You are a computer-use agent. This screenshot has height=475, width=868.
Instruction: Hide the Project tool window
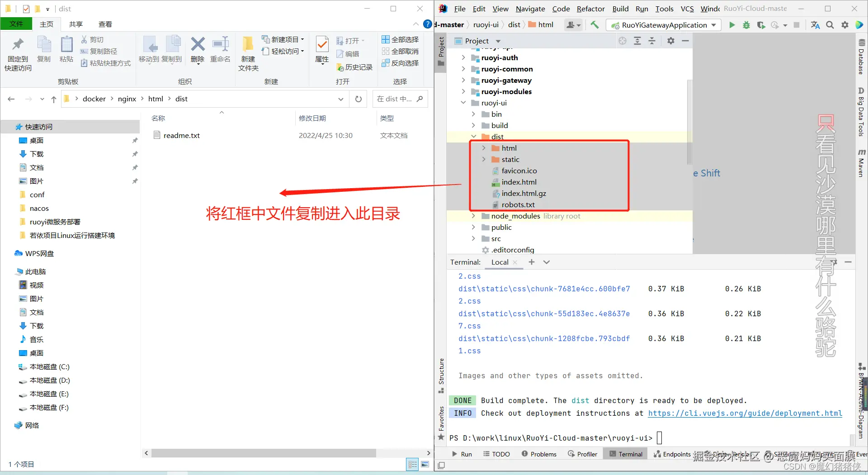(685, 41)
